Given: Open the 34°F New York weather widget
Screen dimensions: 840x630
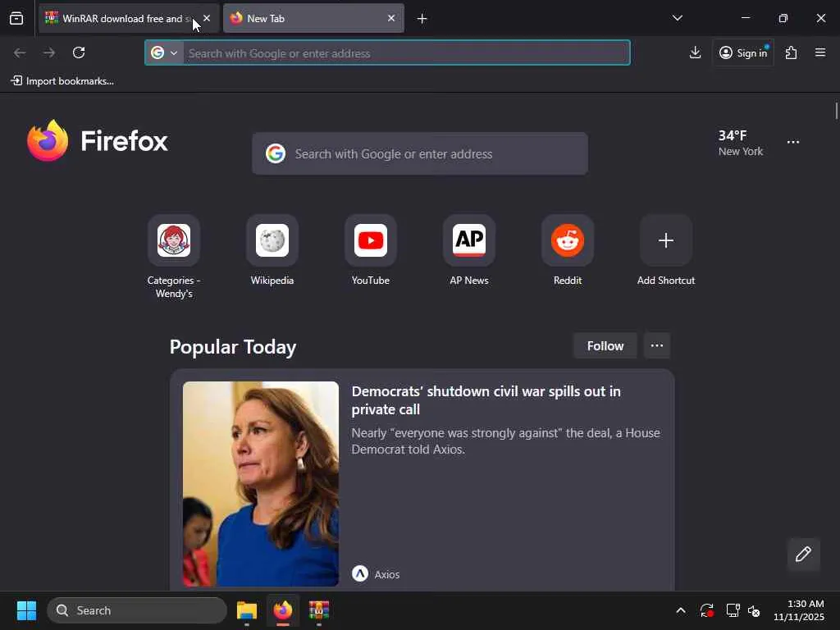Looking at the screenshot, I should (x=741, y=143).
